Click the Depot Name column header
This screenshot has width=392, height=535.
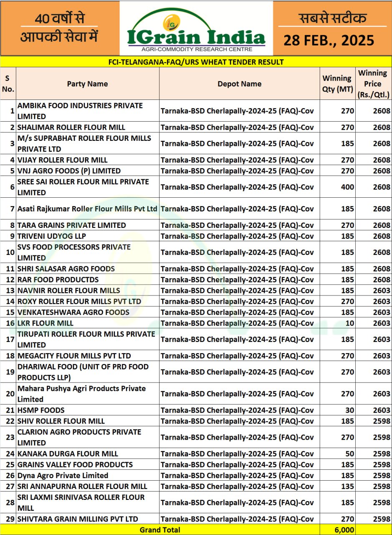(239, 84)
